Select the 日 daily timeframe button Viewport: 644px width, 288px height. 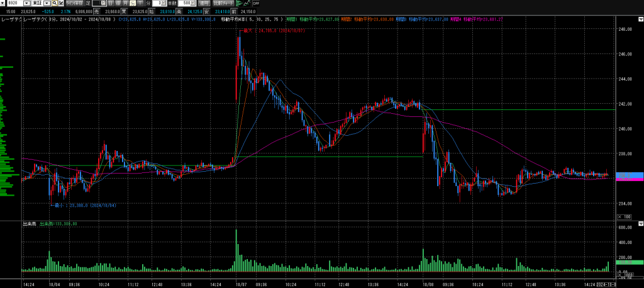pos(110,3)
